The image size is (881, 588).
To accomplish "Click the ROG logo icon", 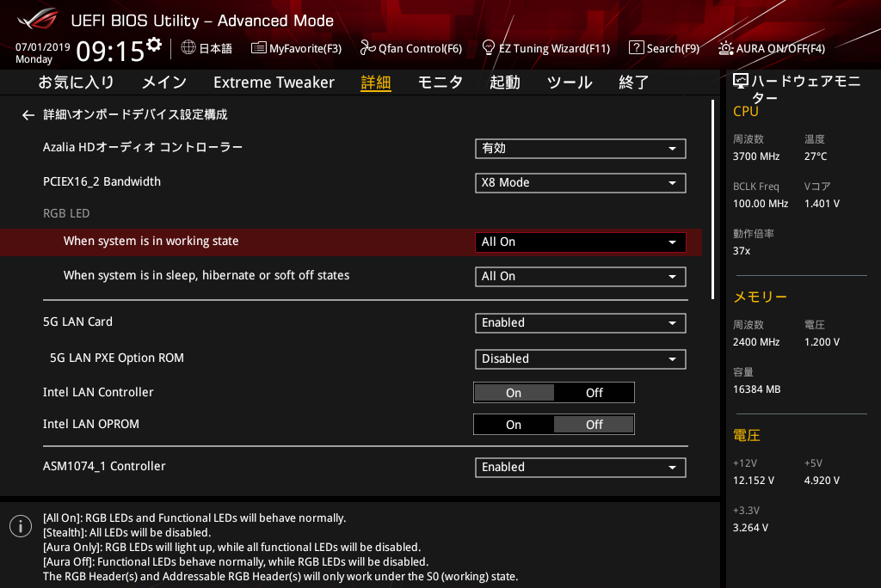I will [37, 19].
